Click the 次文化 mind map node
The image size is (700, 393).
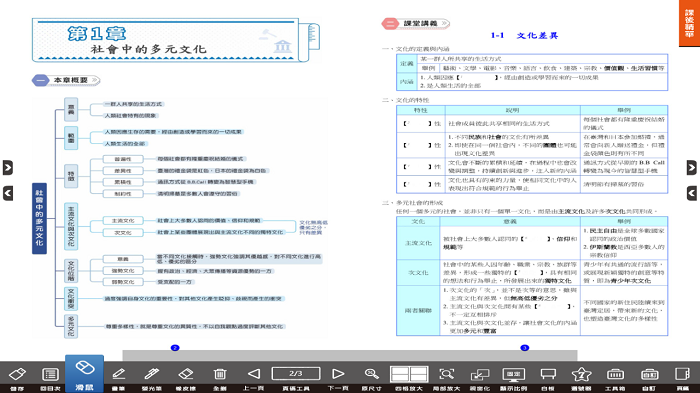123,232
